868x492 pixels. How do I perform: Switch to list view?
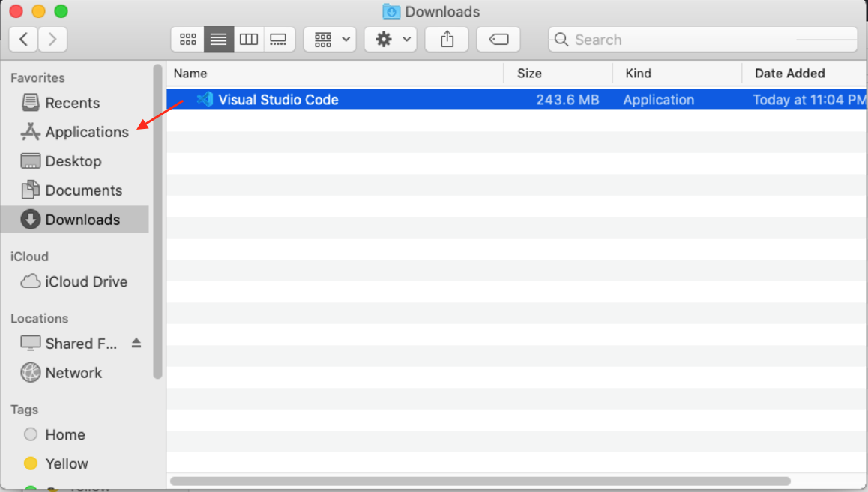[x=219, y=39]
